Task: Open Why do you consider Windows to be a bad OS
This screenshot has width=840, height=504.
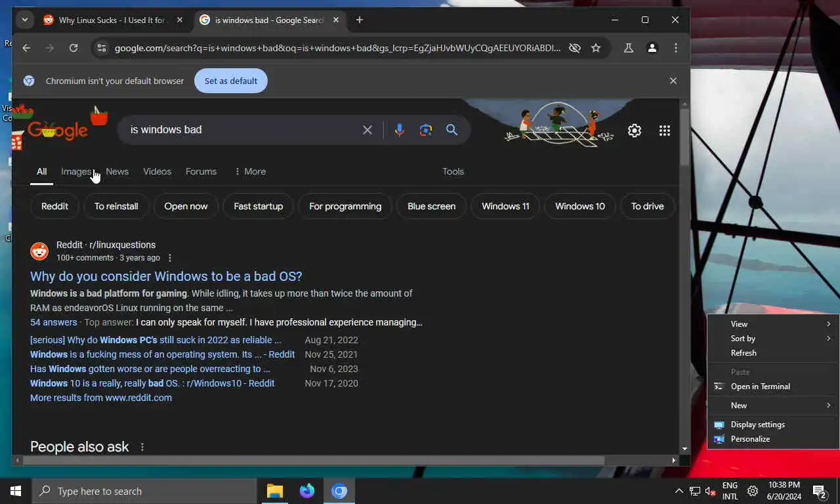Action: pyautogui.click(x=166, y=276)
